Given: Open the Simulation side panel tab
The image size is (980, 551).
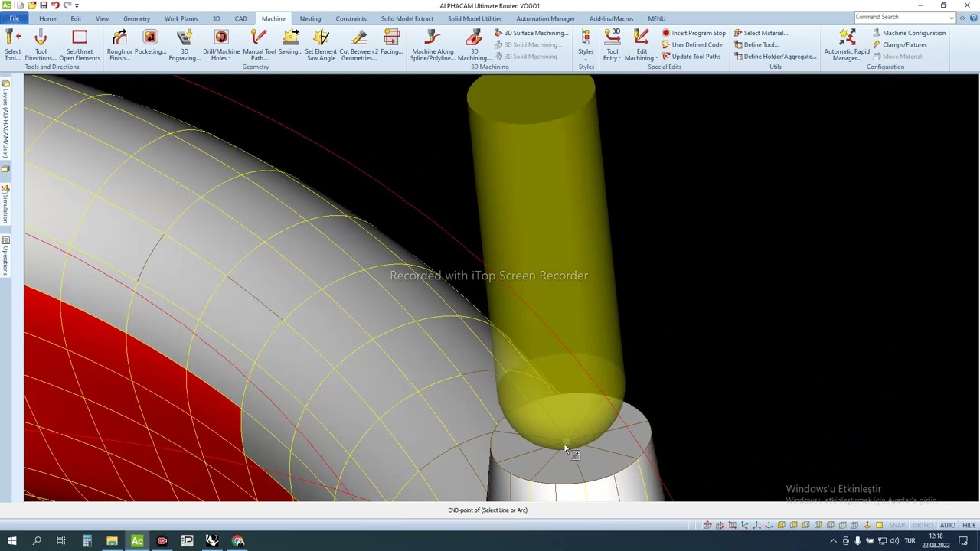Looking at the screenshot, I should [5, 204].
